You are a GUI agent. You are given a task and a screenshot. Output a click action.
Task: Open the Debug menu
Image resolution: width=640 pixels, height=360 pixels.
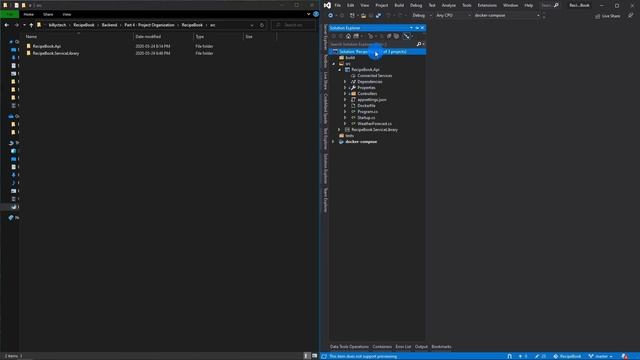tap(416, 5)
